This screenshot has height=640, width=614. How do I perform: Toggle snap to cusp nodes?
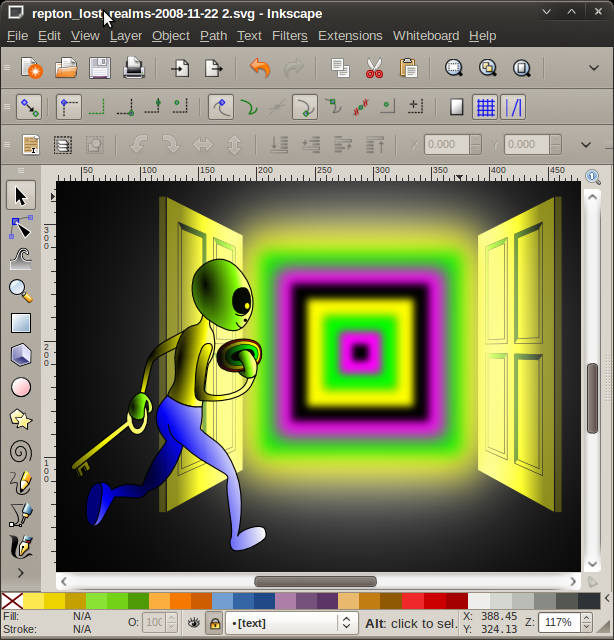pos(305,107)
